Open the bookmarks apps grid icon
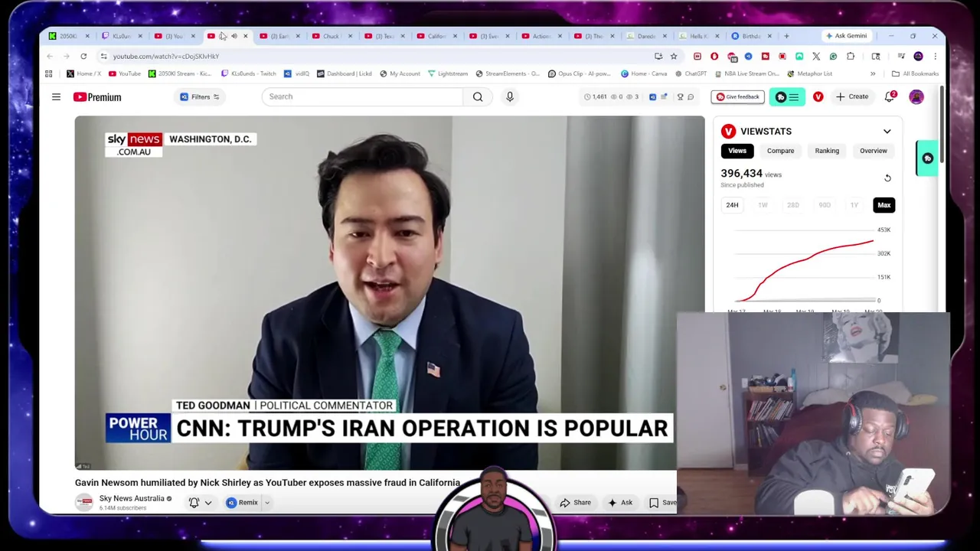980x551 pixels. [x=49, y=73]
